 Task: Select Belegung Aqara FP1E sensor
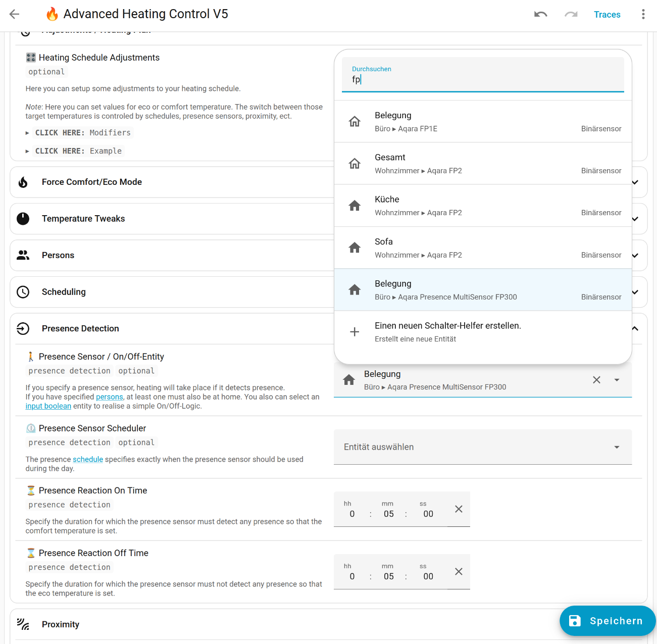coord(482,122)
